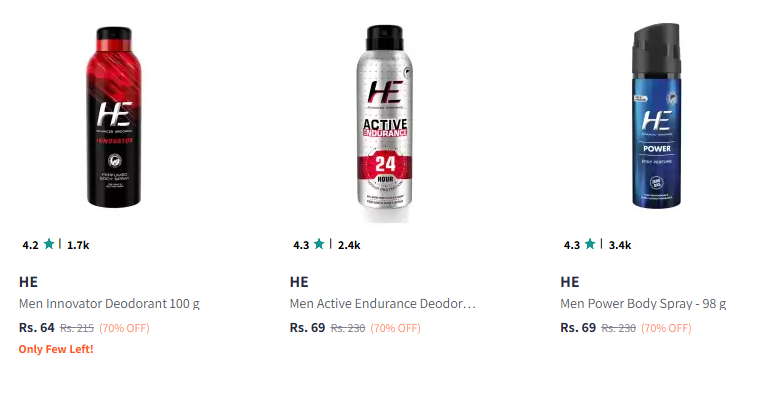Open the Men Power Body Spray - 98 g title
Screen dimensions: 775x394
[x=643, y=304]
